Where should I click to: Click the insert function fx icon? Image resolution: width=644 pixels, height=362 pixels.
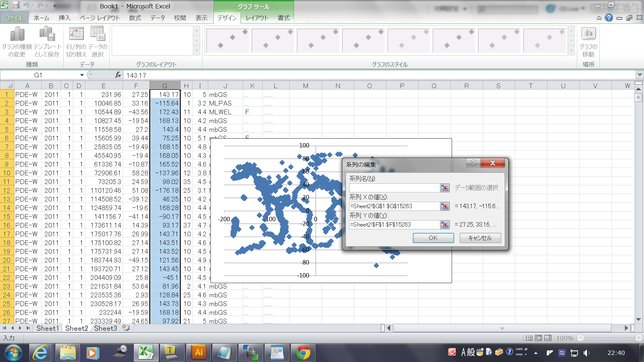118,75
